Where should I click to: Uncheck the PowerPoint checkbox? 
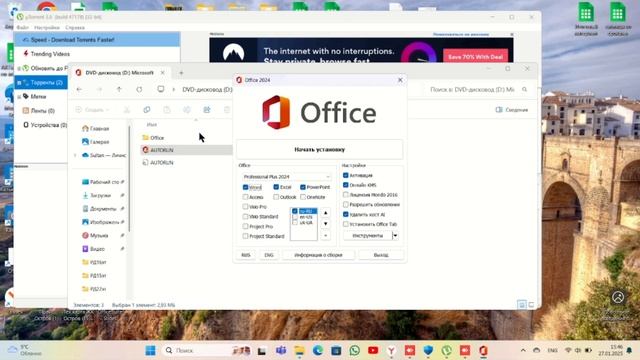(303, 187)
